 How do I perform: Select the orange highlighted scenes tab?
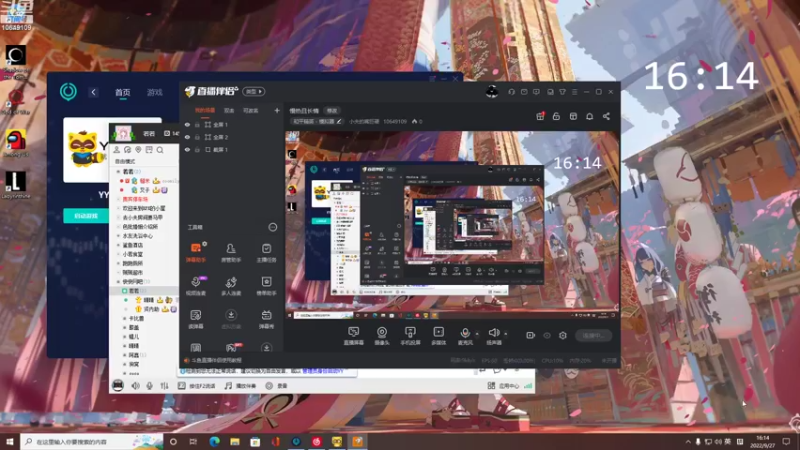205,110
